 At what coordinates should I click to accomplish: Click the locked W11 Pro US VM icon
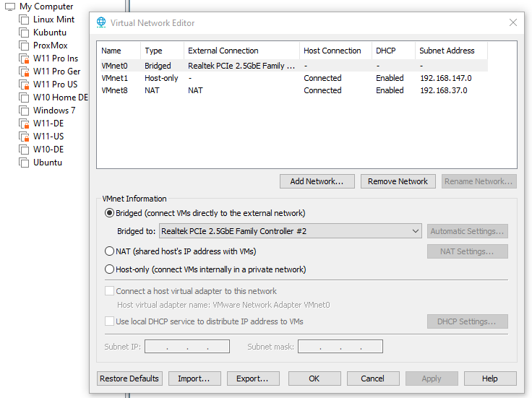pos(24,85)
